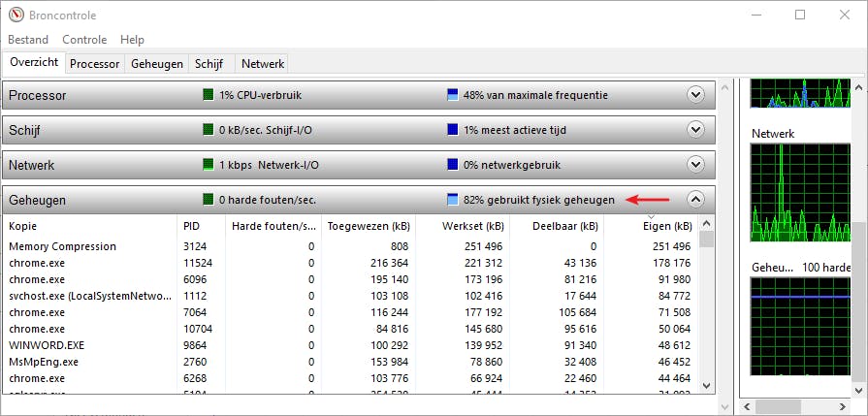Expand the Netwerk section chevron
Viewport: 868px width, 416px height.
point(694,165)
